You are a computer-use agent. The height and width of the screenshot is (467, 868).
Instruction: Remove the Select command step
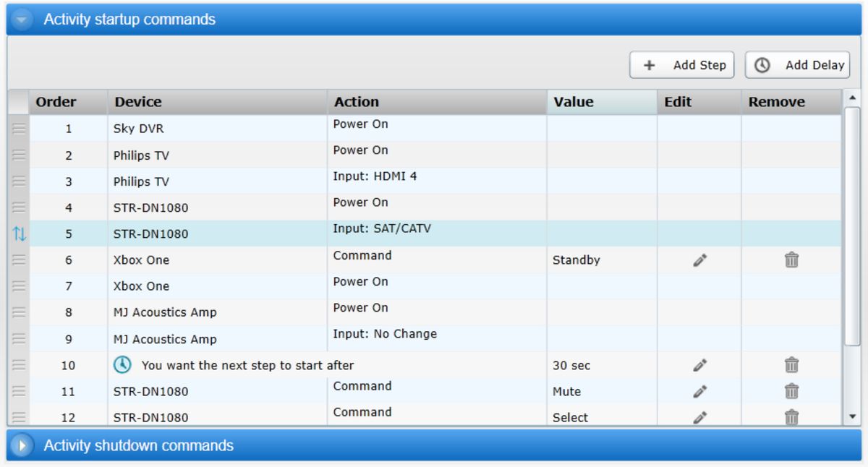click(x=791, y=417)
